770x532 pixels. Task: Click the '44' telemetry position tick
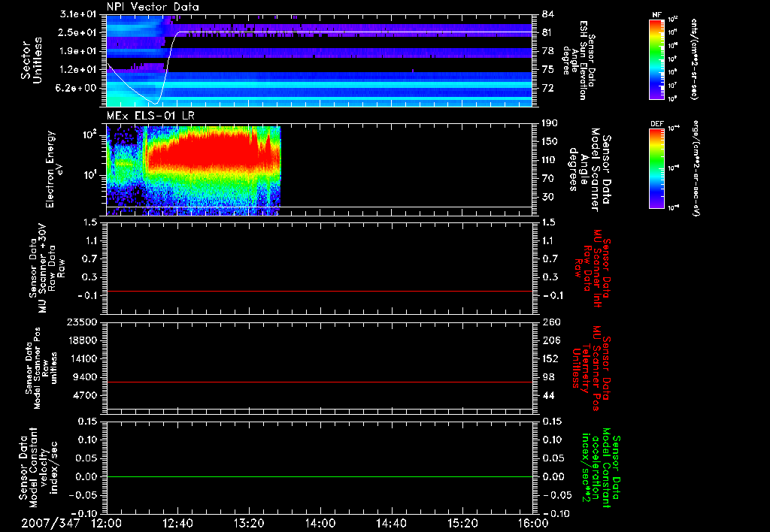[x=548, y=395]
